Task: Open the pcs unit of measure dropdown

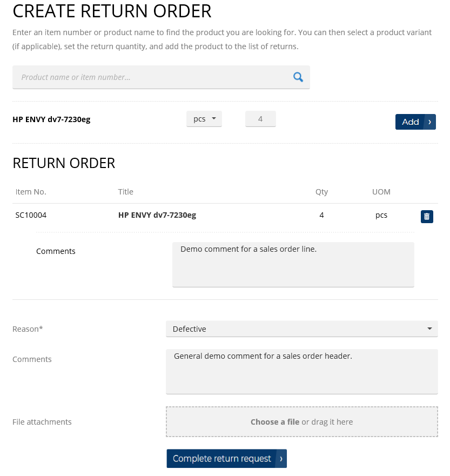Action: click(204, 118)
